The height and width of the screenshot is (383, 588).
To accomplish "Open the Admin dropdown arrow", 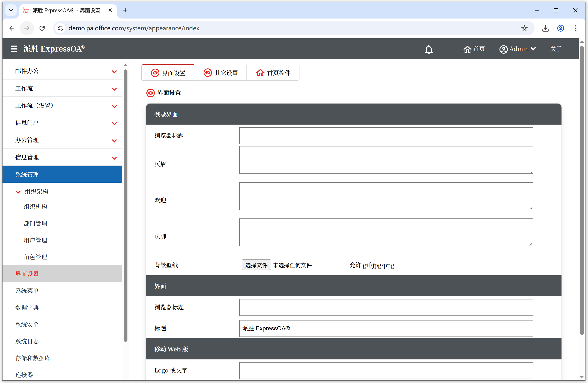I will click(x=533, y=49).
